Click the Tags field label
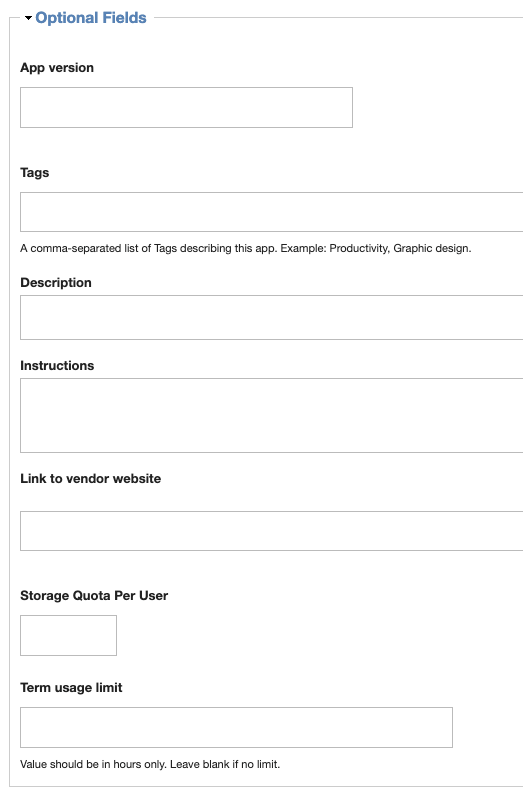 (x=35, y=173)
